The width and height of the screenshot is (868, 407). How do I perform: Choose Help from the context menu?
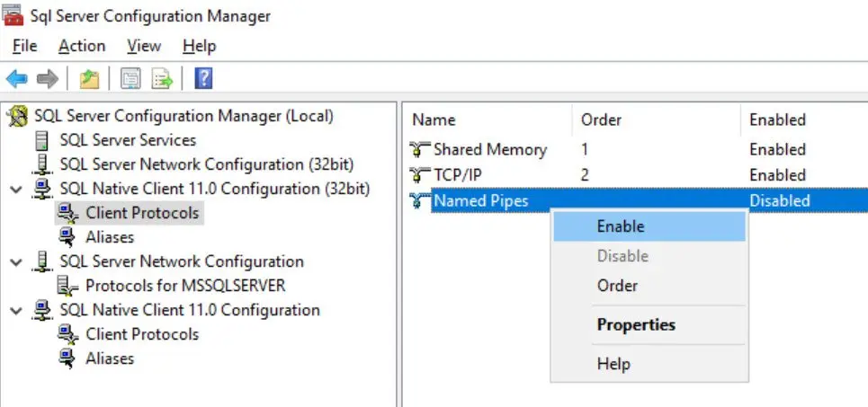coord(649,364)
